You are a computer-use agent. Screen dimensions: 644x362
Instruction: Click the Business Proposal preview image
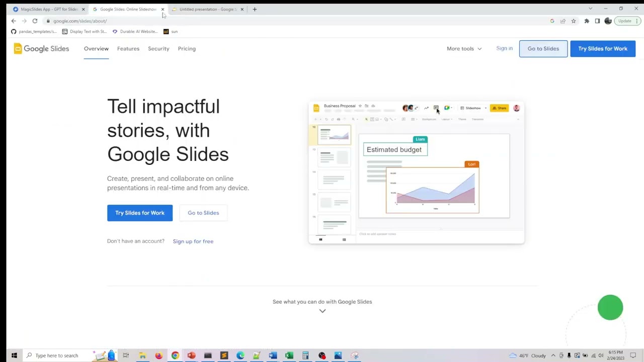coord(416,173)
